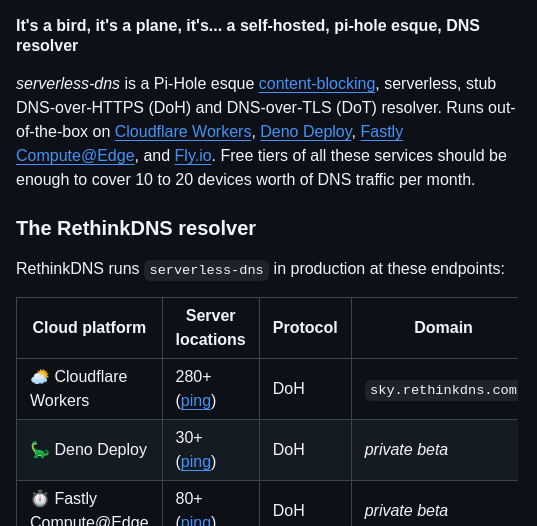Click the italic 'serverless-dns' text
The width and height of the screenshot is (537, 526).
point(68,84)
